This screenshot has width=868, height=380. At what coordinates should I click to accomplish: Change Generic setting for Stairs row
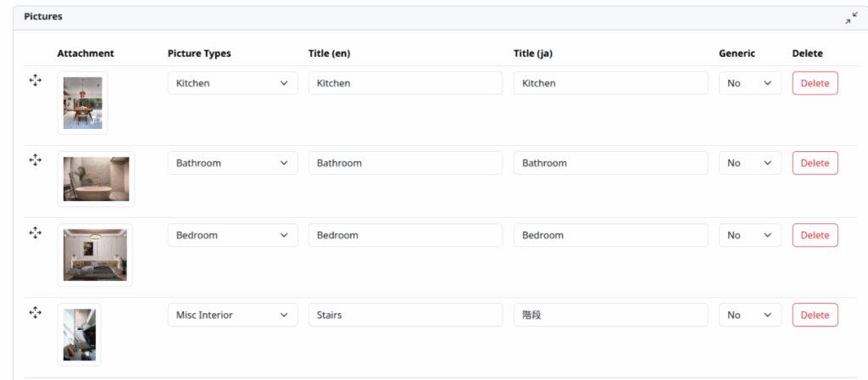[x=749, y=315]
